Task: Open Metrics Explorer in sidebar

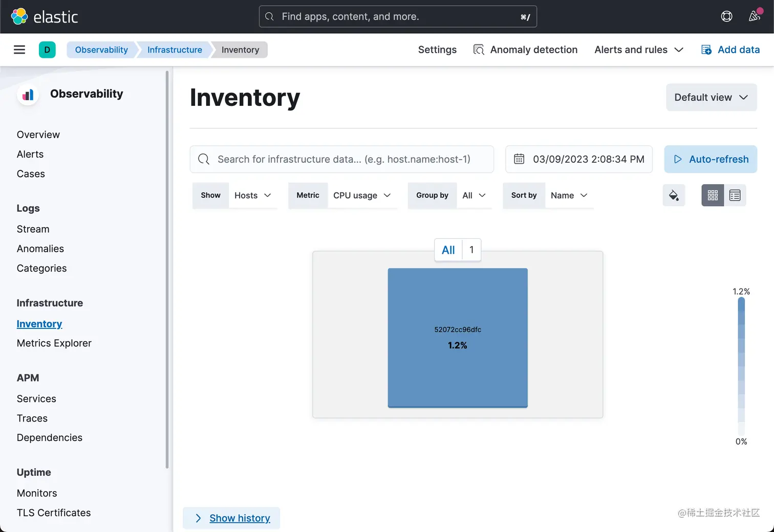Action: 54,343
